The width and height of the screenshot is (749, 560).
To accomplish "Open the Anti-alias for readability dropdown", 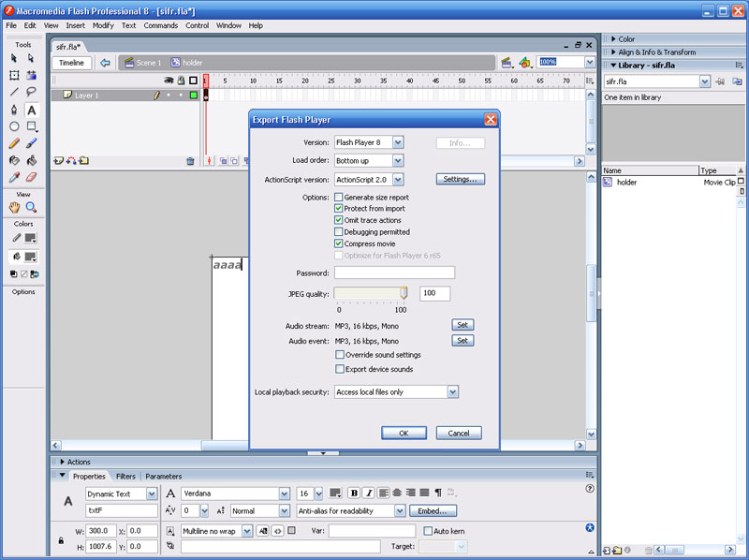I will pos(400,510).
